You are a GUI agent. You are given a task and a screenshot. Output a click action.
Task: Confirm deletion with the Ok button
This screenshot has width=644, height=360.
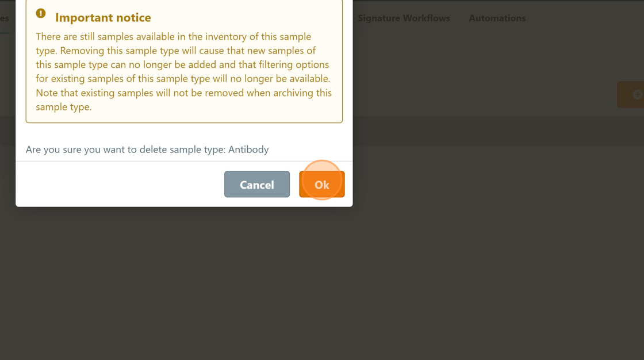[321, 184]
